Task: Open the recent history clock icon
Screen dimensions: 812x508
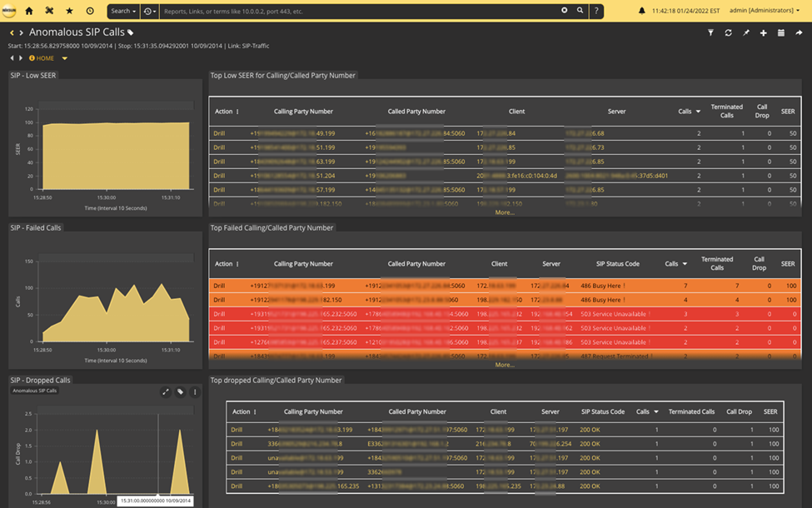Action: pos(90,11)
